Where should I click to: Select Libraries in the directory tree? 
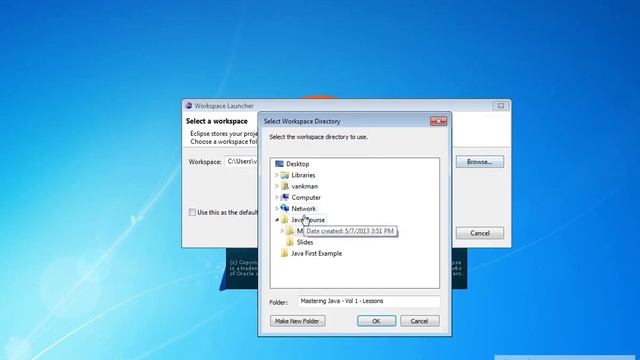pos(303,175)
